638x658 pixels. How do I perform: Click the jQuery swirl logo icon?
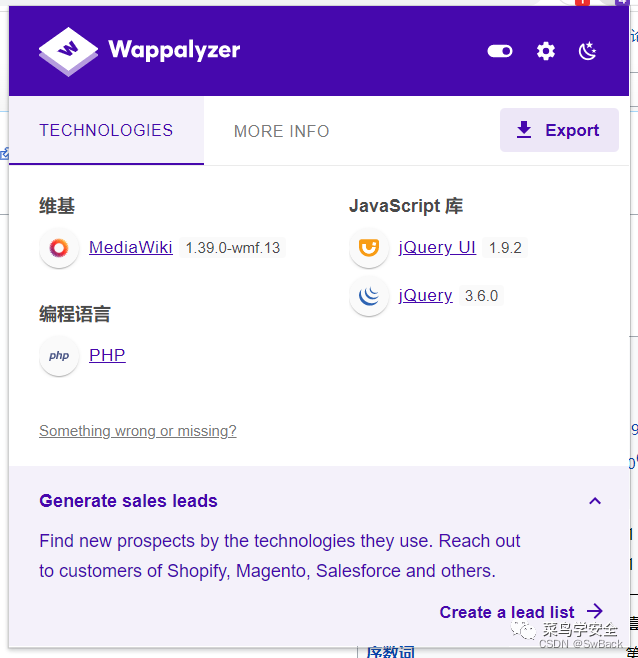(x=369, y=296)
